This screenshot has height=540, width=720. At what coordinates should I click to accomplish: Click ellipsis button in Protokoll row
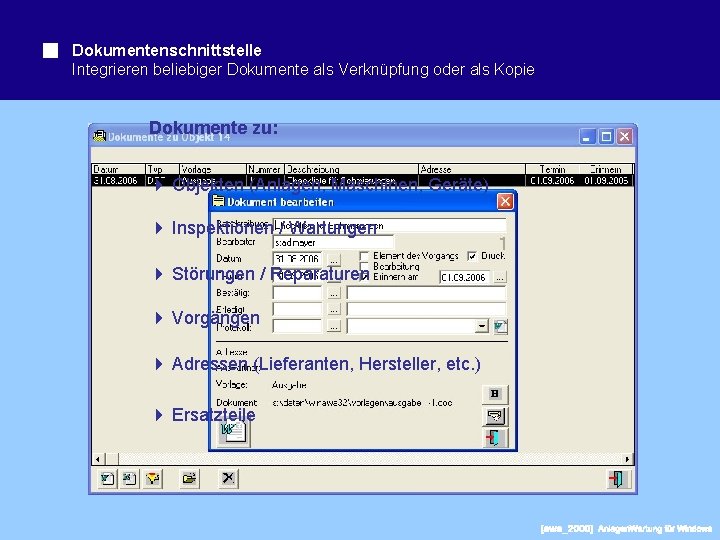coord(334,326)
